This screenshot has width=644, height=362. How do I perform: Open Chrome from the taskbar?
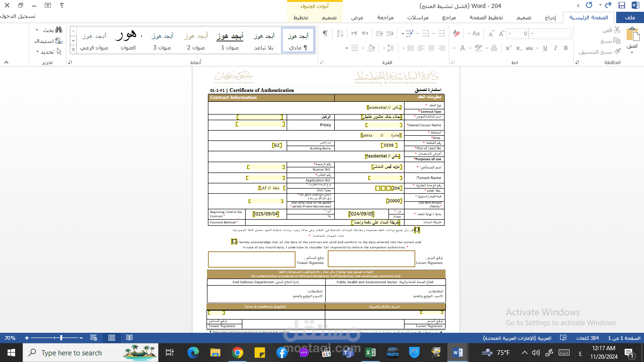pos(237,353)
